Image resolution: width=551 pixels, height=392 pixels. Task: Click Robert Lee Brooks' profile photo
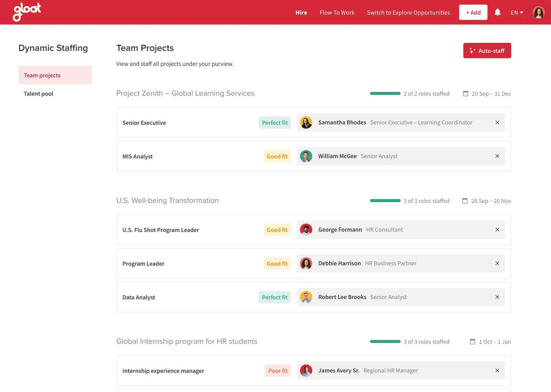pyautogui.click(x=306, y=297)
